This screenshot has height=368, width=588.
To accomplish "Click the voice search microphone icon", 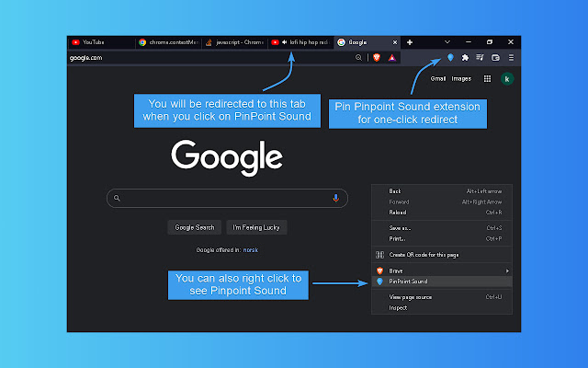I will pos(335,198).
